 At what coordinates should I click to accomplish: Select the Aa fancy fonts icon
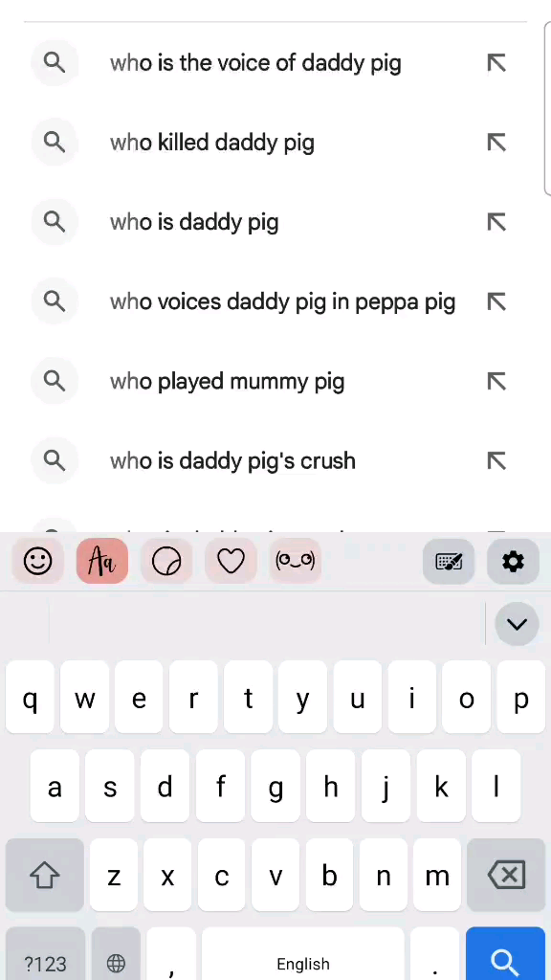point(102,561)
